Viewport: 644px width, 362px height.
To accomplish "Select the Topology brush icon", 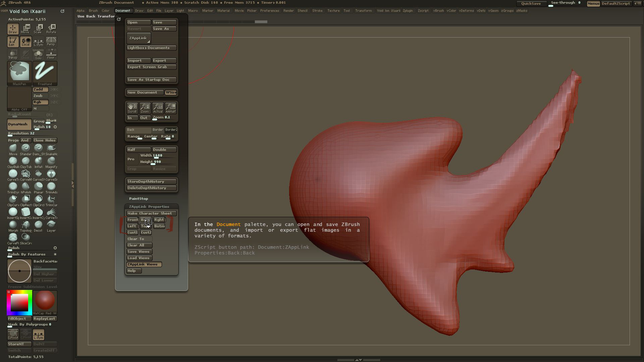I will click(25, 226).
